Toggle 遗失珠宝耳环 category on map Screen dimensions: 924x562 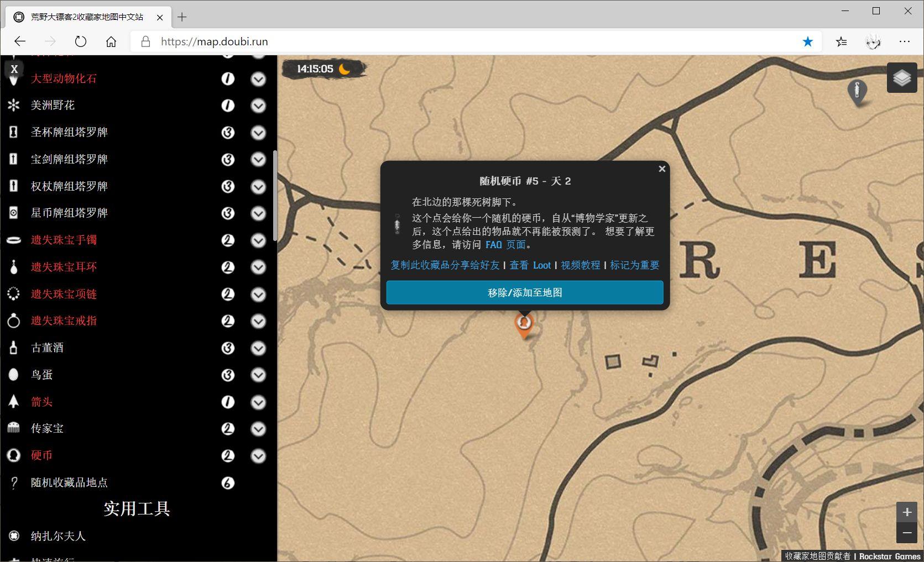coord(64,267)
